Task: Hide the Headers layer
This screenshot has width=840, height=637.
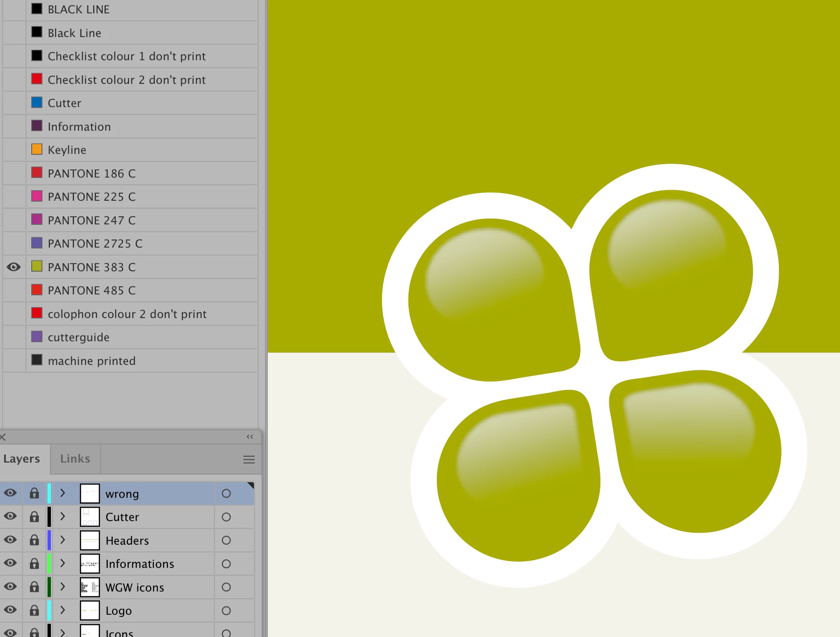Action: click(x=10, y=540)
